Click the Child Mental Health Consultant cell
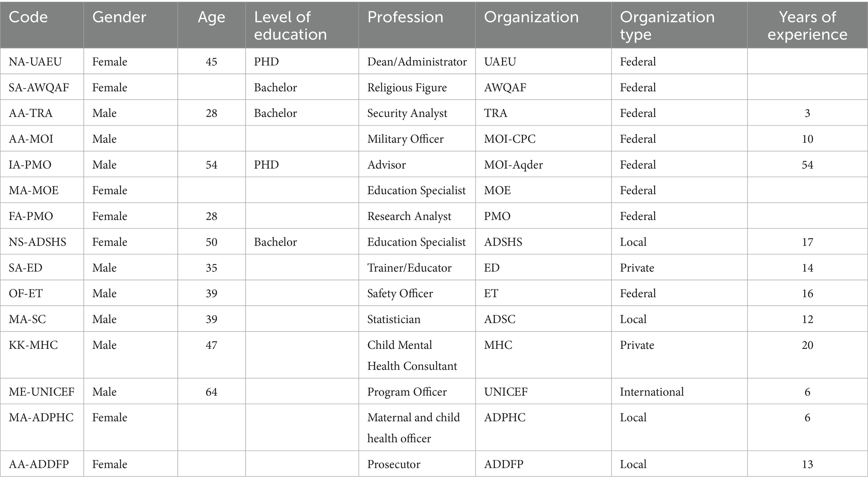 point(412,355)
